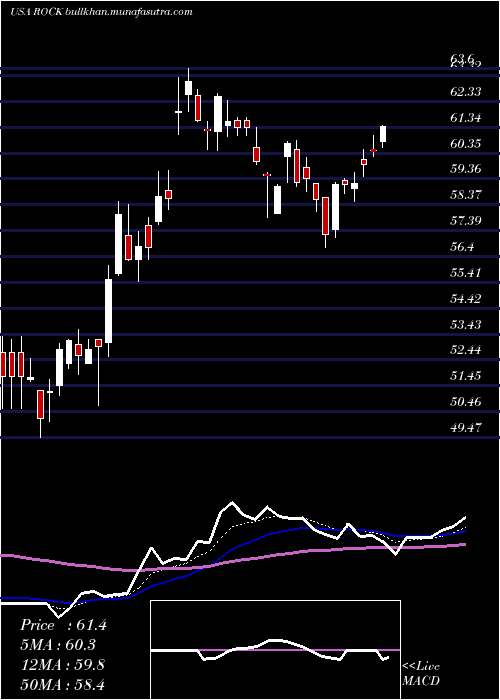Click the Price : 61.4 readout
Viewport: 500px width, 700px height.
63,625
